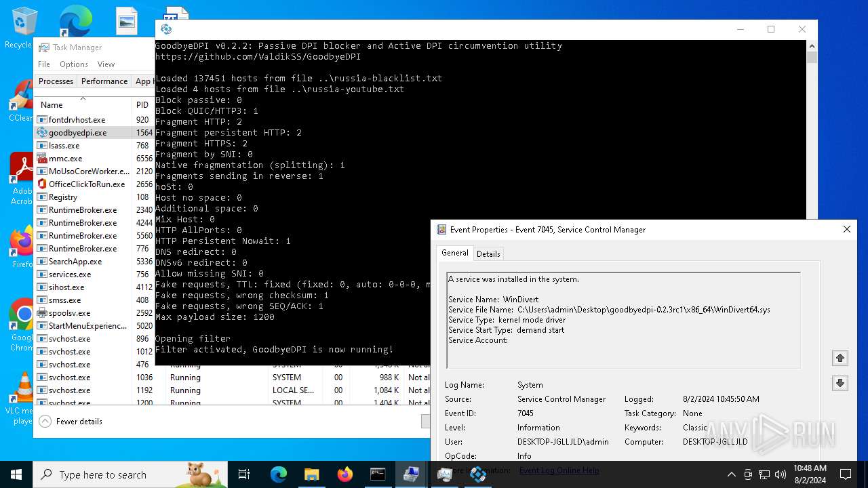The height and width of the screenshot is (488, 868).
Task: Select SearchApp.exe process row
Action: pyautogui.click(x=94, y=262)
